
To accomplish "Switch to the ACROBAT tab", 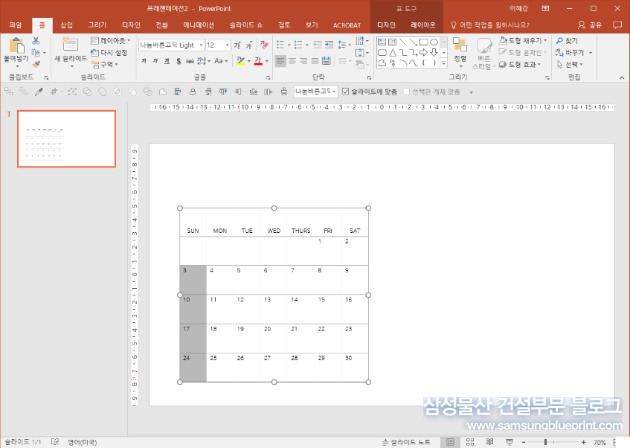I will (x=347, y=25).
